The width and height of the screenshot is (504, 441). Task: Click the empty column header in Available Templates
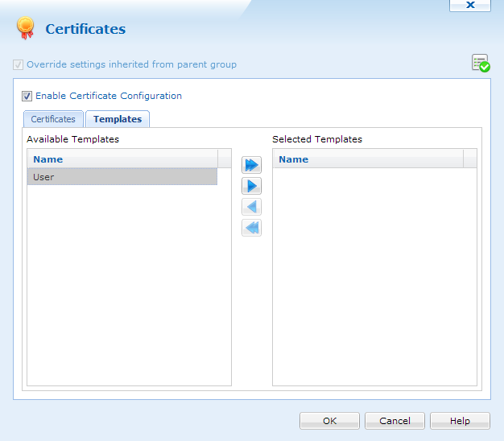tap(225, 159)
